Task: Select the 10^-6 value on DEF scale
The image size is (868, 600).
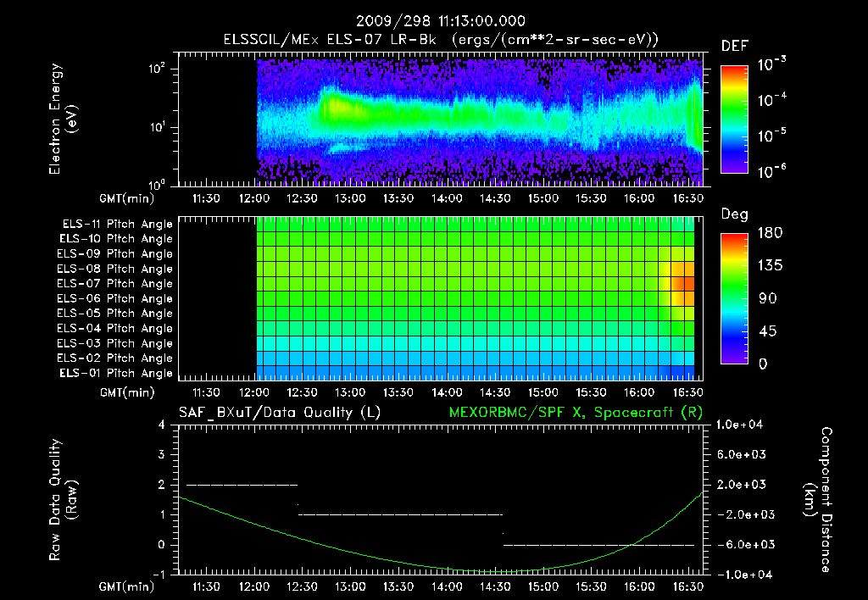Action: [x=771, y=171]
